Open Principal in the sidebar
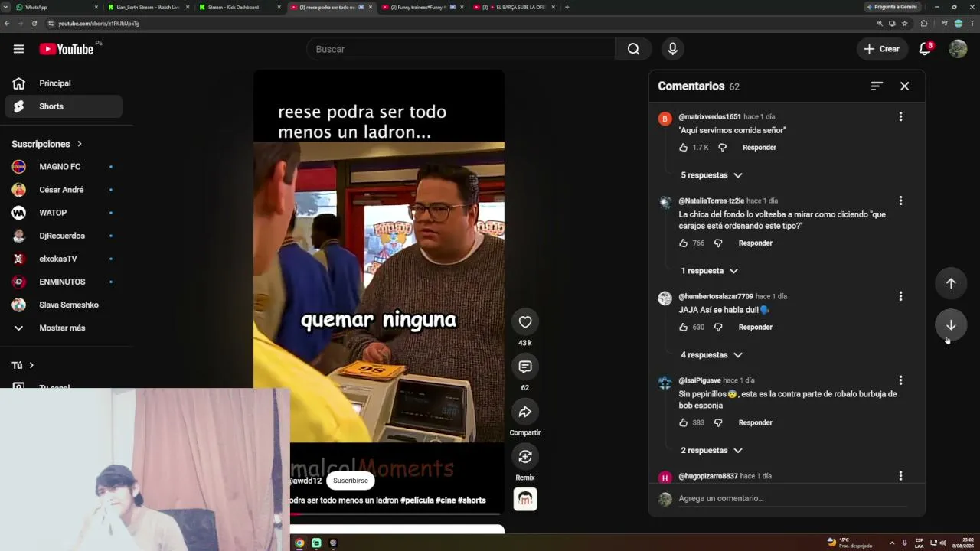This screenshot has height=551, width=980. point(64,83)
